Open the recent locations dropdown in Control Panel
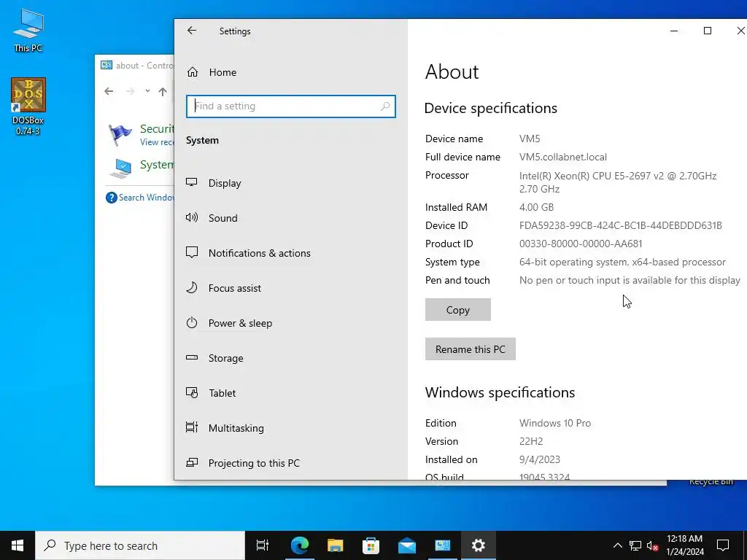Viewport: 747px width, 560px height. coord(147,91)
